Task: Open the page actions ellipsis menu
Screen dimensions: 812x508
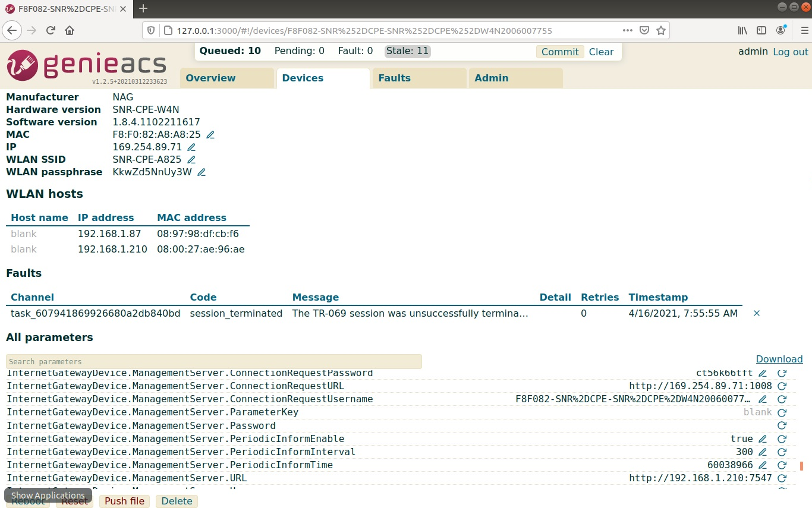Action: tap(628, 30)
